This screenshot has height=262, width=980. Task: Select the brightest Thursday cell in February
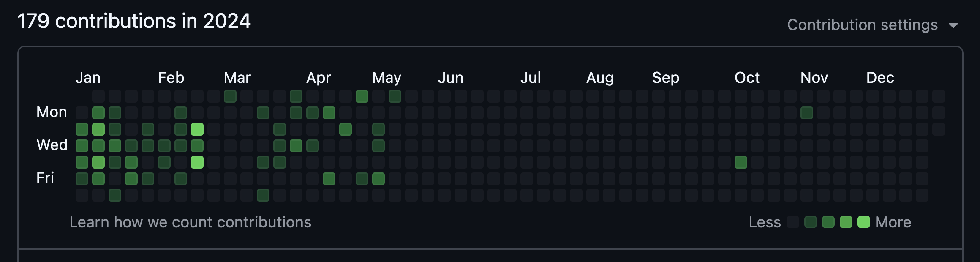point(197,162)
